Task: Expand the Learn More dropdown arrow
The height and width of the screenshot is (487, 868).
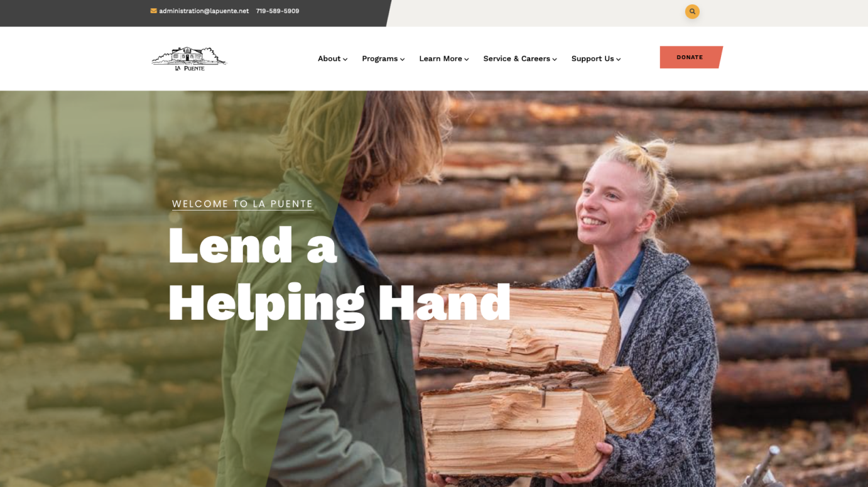Action: (467, 59)
